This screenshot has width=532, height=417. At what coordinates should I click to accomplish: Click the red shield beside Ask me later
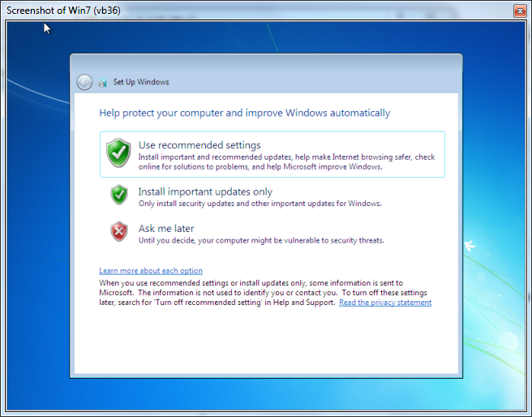pyautogui.click(x=119, y=232)
